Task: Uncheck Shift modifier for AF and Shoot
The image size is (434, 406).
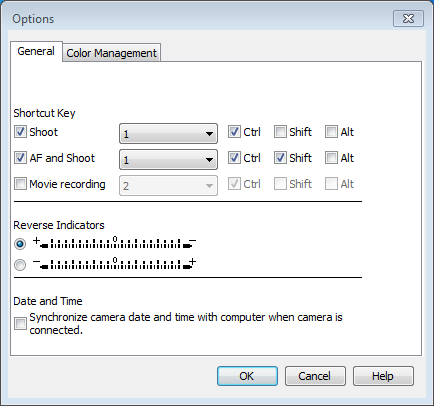Action: click(280, 158)
